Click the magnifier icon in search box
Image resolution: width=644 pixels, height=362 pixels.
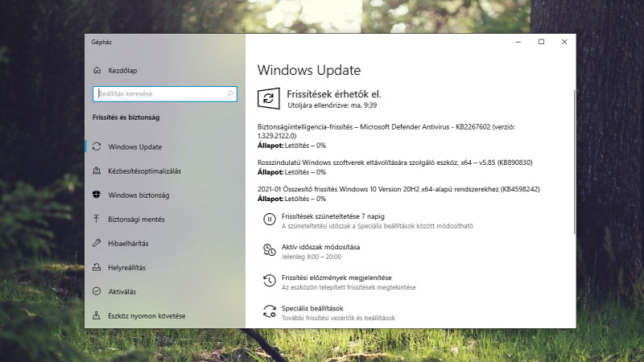[x=230, y=94]
